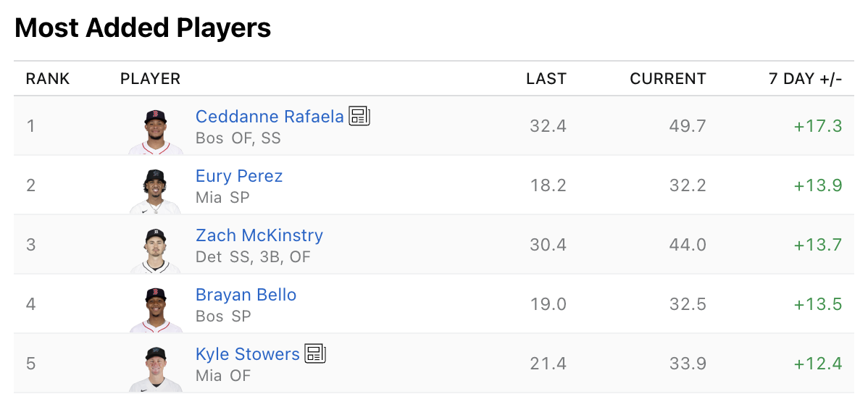
Task: Open Ceddanne Rafaela player page
Action: tap(270, 117)
